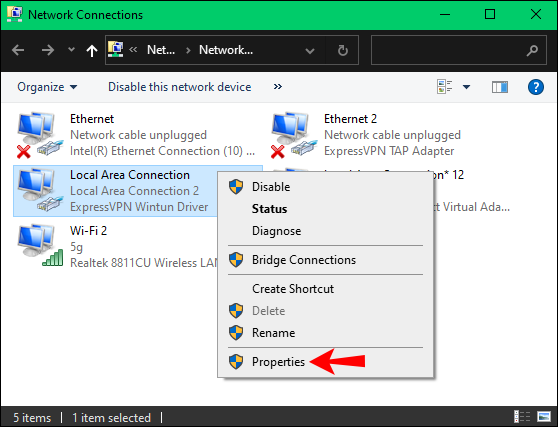Go up one folder level with arrow
The width and height of the screenshot is (558, 427).
pos(92,51)
